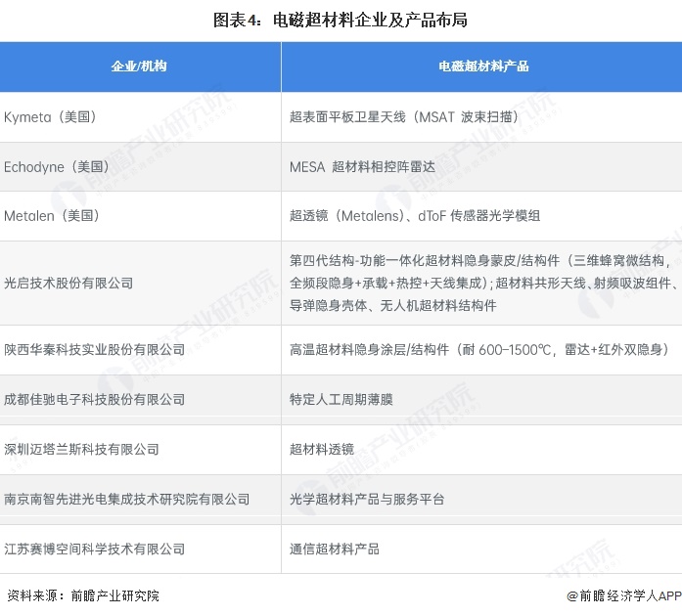This screenshot has width=682, height=616.
Task: Select the 电磁超材料产品 column header
Action: pyautogui.click(x=481, y=66)
